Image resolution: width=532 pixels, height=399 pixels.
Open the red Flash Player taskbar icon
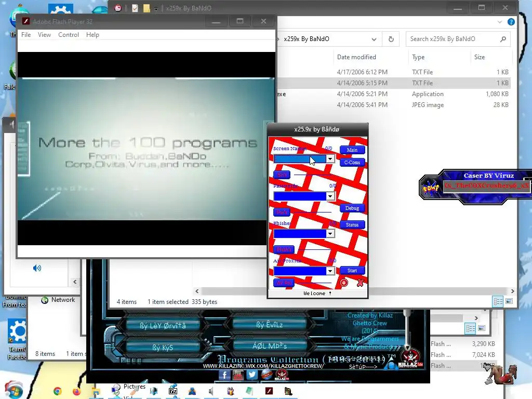click(x=269, y=391)
